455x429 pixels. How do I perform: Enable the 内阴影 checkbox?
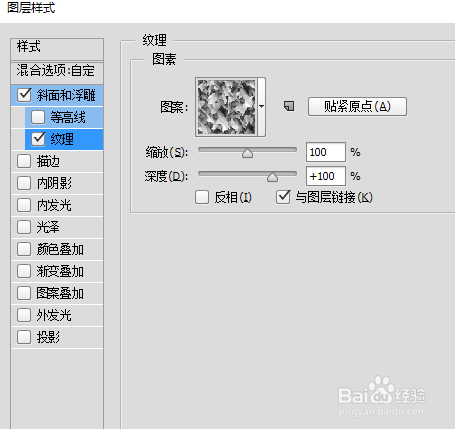coord(24,183)
